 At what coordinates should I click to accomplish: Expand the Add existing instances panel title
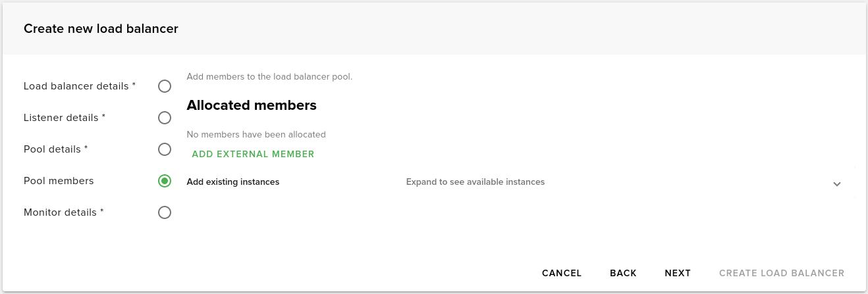coord(233,182)
